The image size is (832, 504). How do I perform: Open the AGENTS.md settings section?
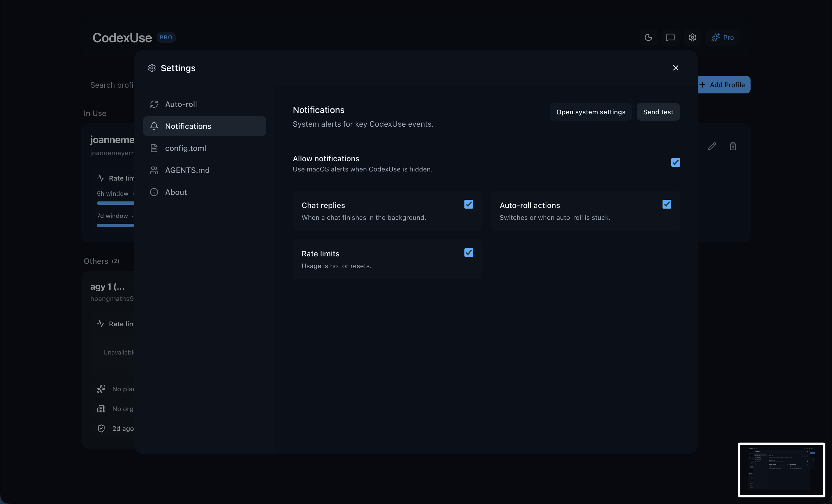(187, 170)
